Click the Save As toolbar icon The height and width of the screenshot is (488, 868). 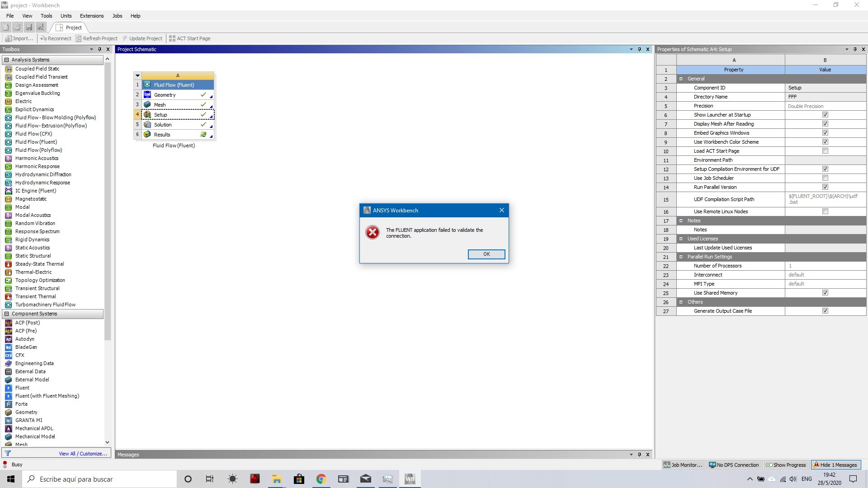pos(41,27)
